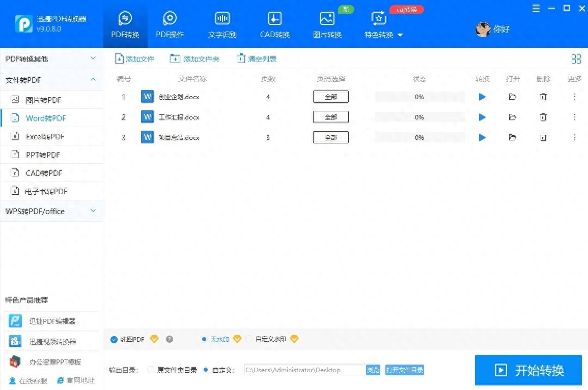Set page range for 创业企划.docx via 全部

pyautogui.click(x=330, y=97)
